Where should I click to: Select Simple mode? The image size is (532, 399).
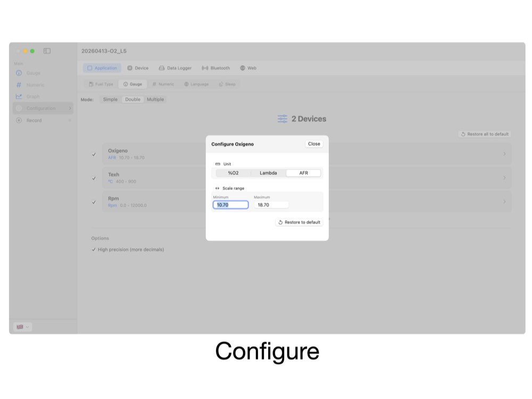coord(110,99)
